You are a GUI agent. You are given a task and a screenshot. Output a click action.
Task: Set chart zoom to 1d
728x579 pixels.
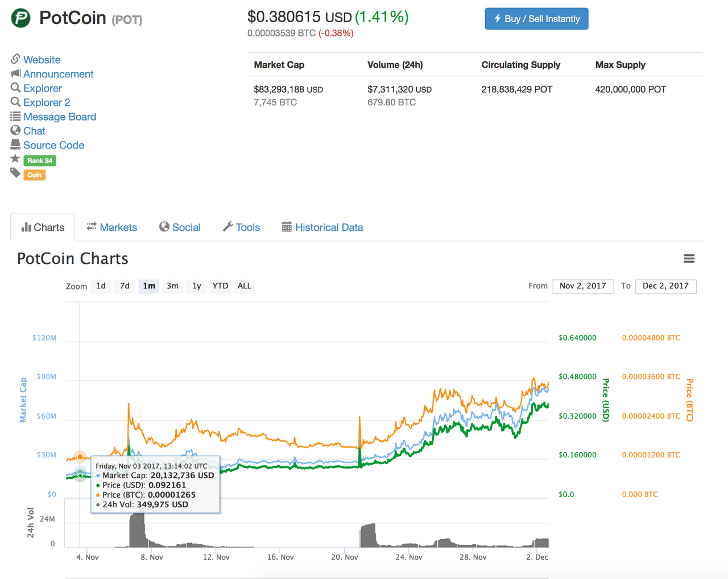[101, 286]
